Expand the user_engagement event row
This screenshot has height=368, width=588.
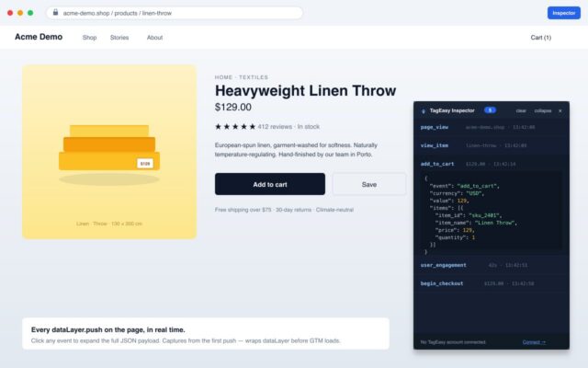[492, 265]
